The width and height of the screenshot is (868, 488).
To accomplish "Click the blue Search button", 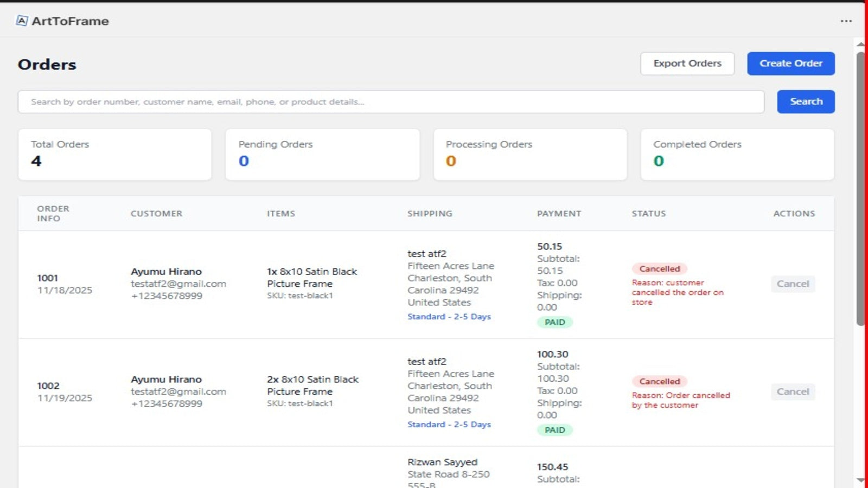I will [x=806, y=102].
